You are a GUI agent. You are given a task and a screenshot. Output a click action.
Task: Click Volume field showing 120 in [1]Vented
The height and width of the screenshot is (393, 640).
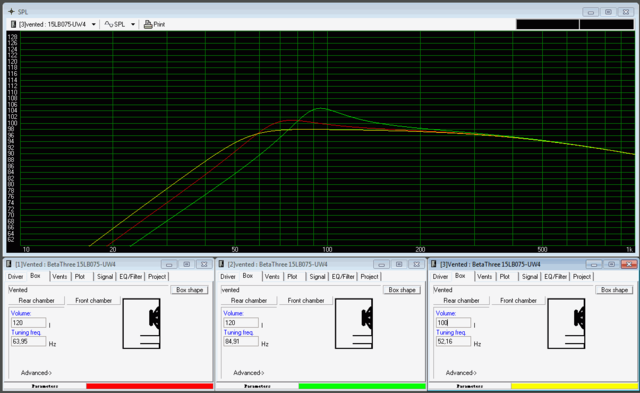[29, 323]
